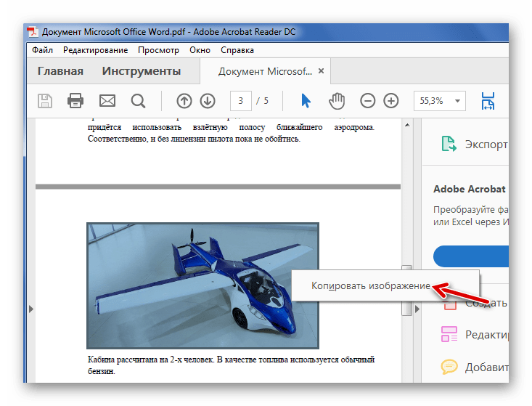Screen dimensions: 532x406
Task: Open the search magnifier tool
Action: point(138,101)
